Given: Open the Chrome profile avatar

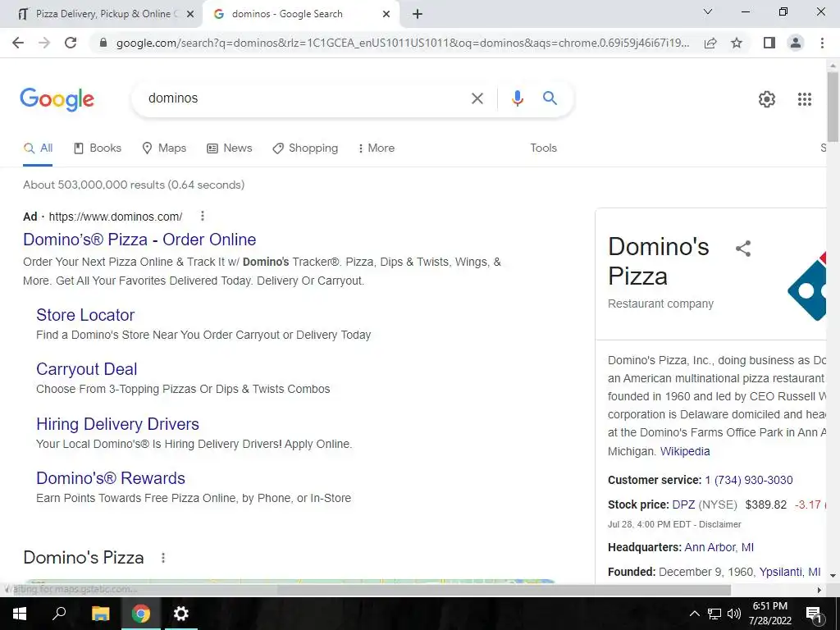Looking at the screenshot, I should coord(796,43).
